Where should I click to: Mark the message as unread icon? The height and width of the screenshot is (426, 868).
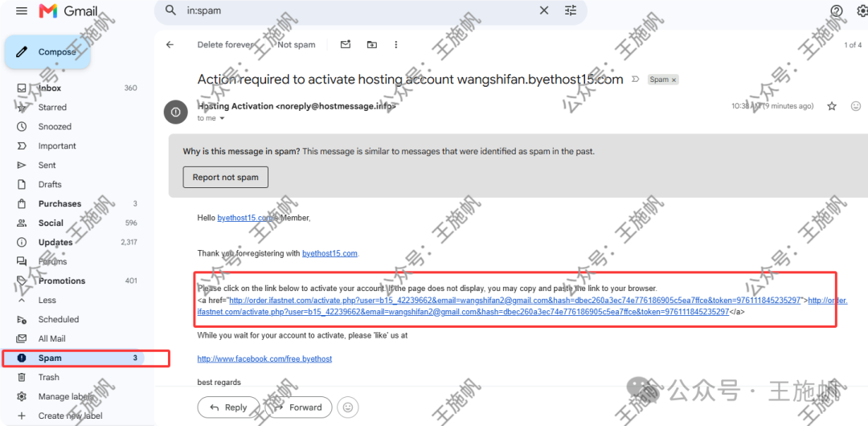346,45
